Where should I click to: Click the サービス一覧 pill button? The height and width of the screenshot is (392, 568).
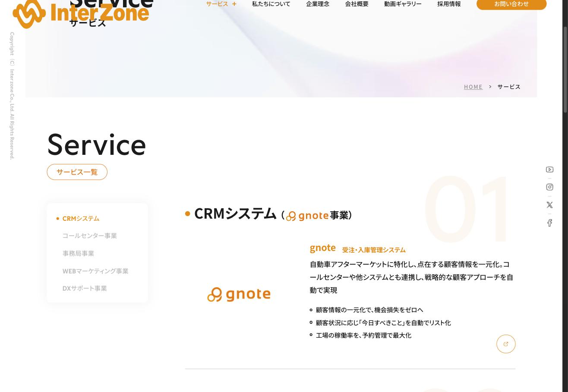(77, 172)
